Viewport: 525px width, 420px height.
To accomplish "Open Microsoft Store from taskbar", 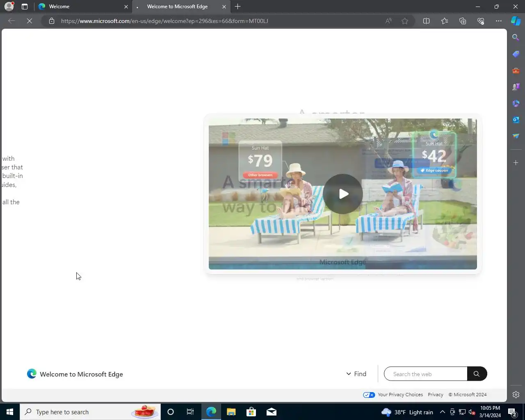I will 251,412.
